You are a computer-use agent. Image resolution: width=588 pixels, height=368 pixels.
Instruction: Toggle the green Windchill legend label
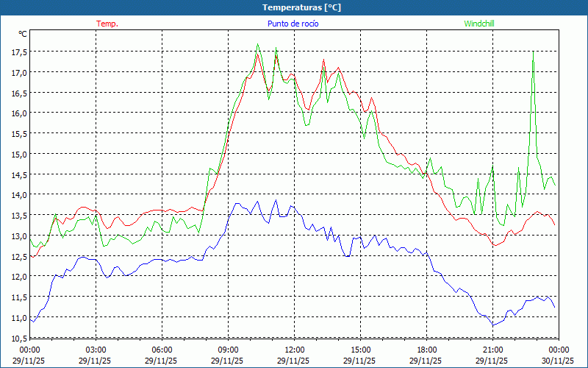click(x=479, y=24)
